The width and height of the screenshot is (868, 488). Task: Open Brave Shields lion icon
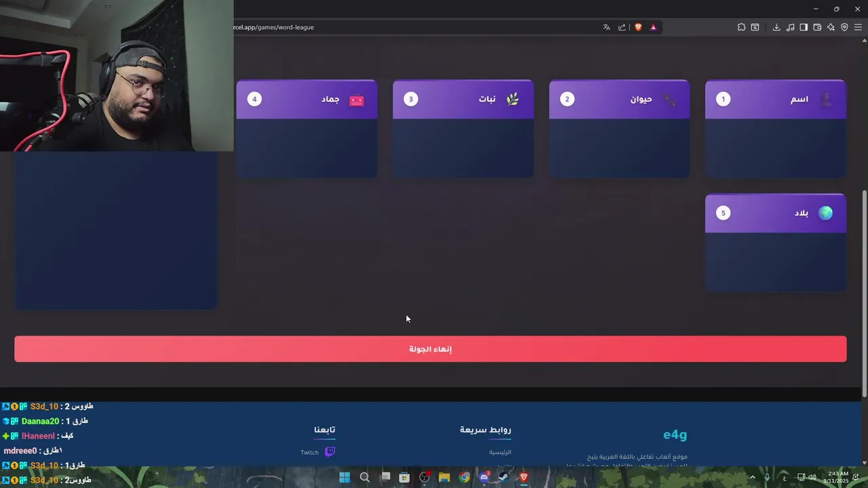pos(638,27)
